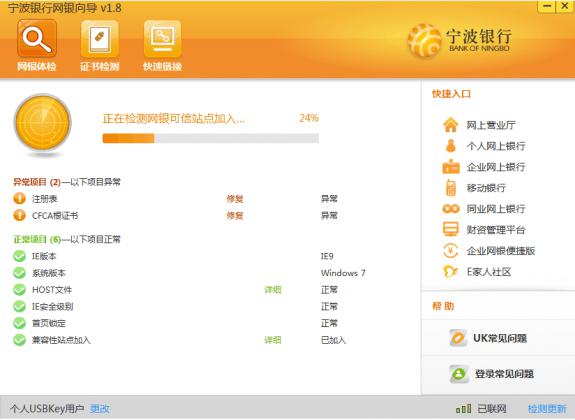Screen dimensions: 575x420
Task: Click the 同业网上银行 rings icon
Action: 451,209
